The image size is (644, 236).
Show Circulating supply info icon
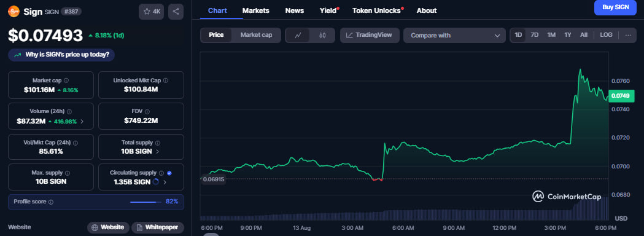click(x=161, y=173)
